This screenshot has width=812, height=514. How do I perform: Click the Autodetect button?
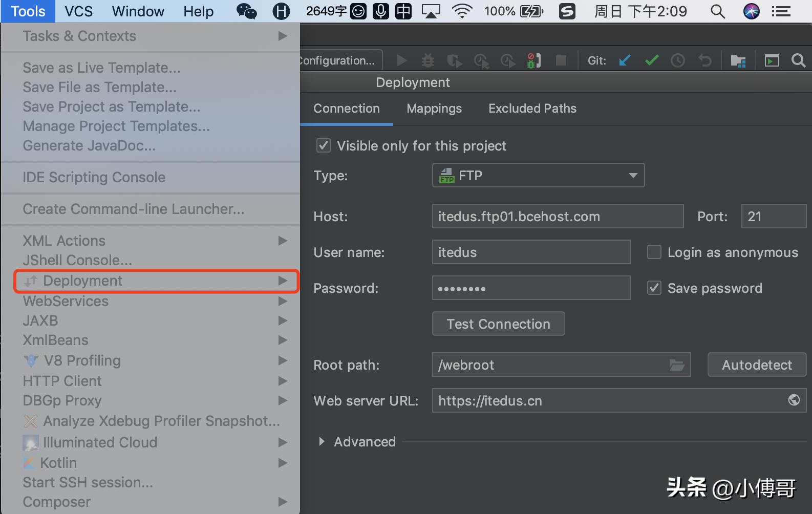pyautogui.click(x=756, y=365)
